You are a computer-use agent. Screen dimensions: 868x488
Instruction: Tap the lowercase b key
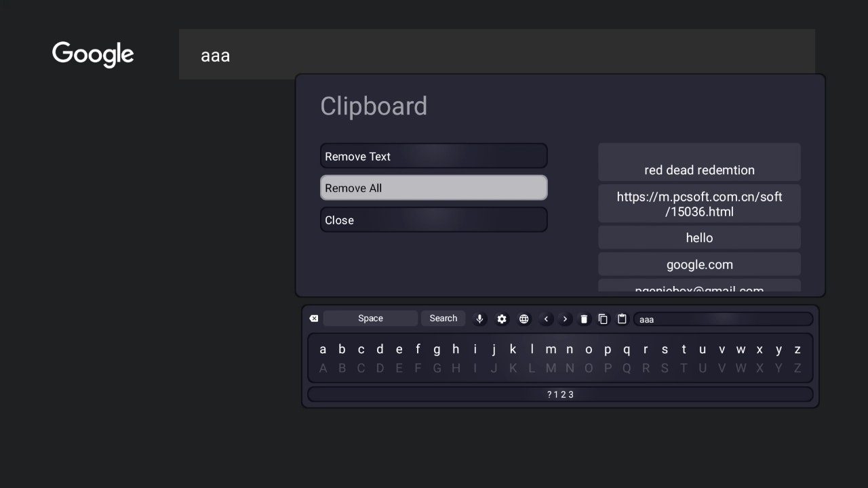pyautogui.click(x=342, y=350)
